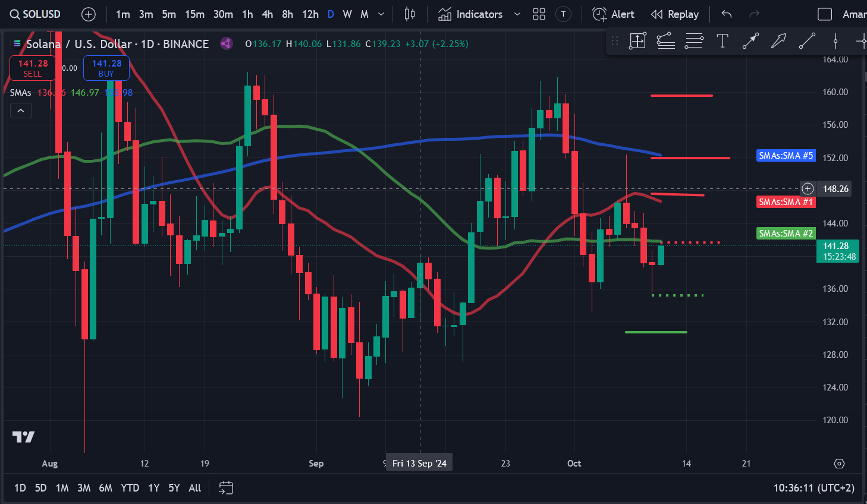The height and width of the screenshot is (504, 867).
Task: Set range to YTD
Action: tap(130, 488)
